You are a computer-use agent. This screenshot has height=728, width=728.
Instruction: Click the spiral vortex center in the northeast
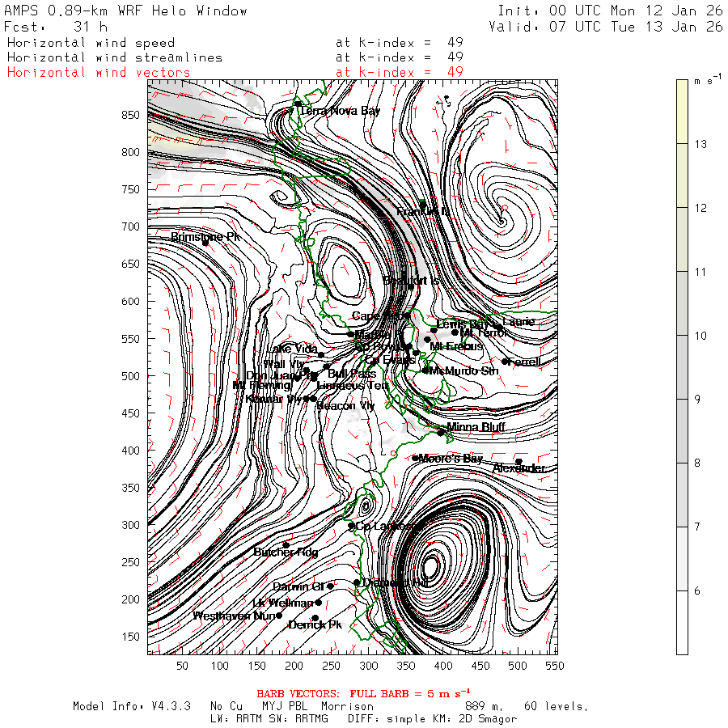(x=502, y=221)
